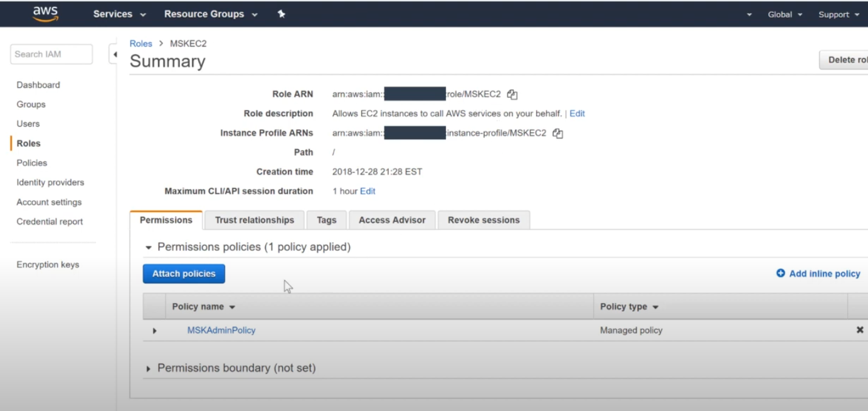
Task: Sort by Policy name column
Action: point(204,307)
